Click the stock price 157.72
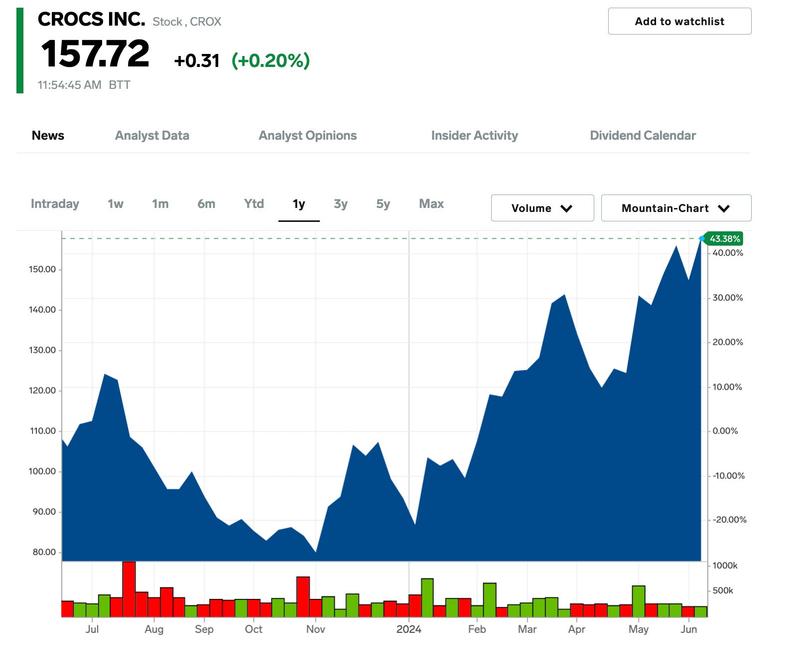 tap(95, 54)
